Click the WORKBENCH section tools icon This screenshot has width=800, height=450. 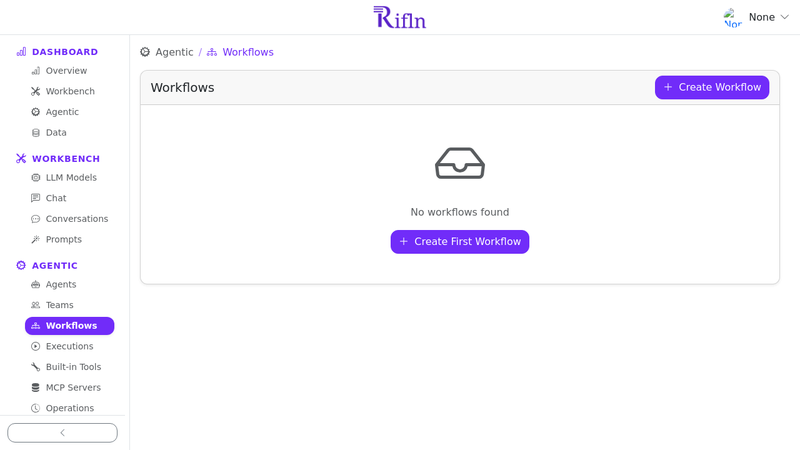pos(21,159)
